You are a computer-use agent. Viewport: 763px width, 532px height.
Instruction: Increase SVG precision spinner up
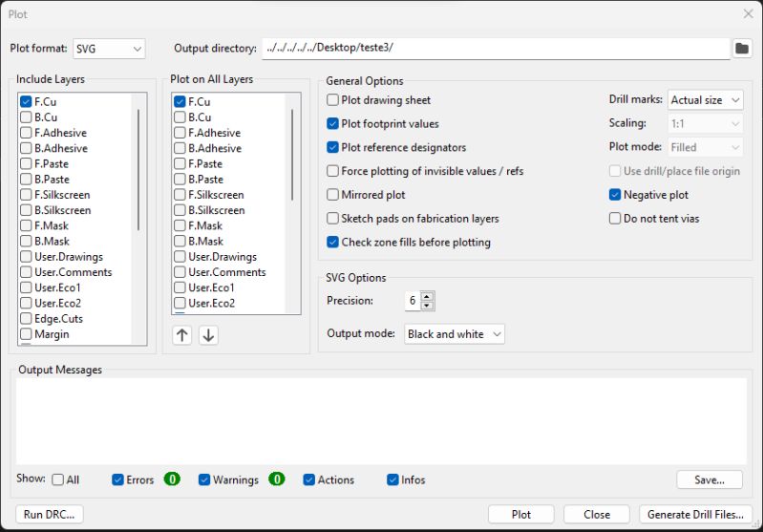[x=427, y=296]
